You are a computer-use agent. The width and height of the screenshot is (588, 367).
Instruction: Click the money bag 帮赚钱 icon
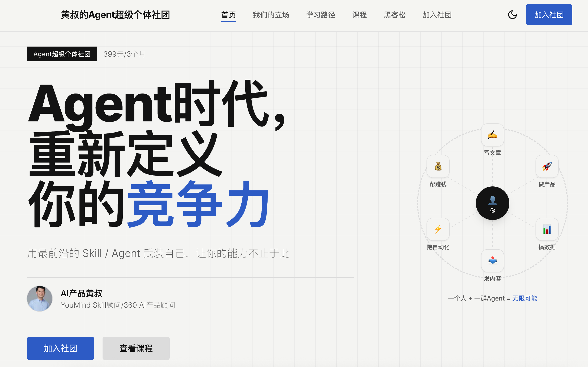[438, 167]
